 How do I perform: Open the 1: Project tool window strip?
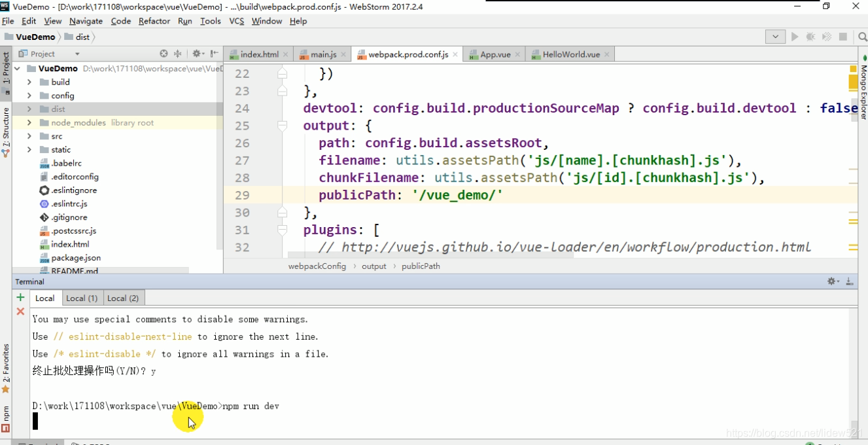coord(6,75)
